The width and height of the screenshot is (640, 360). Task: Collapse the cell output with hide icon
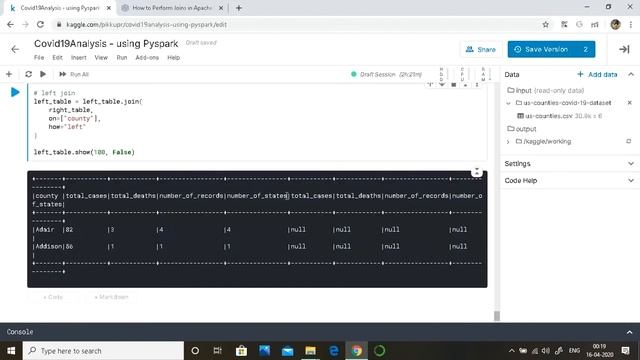[x=477, y=172]
